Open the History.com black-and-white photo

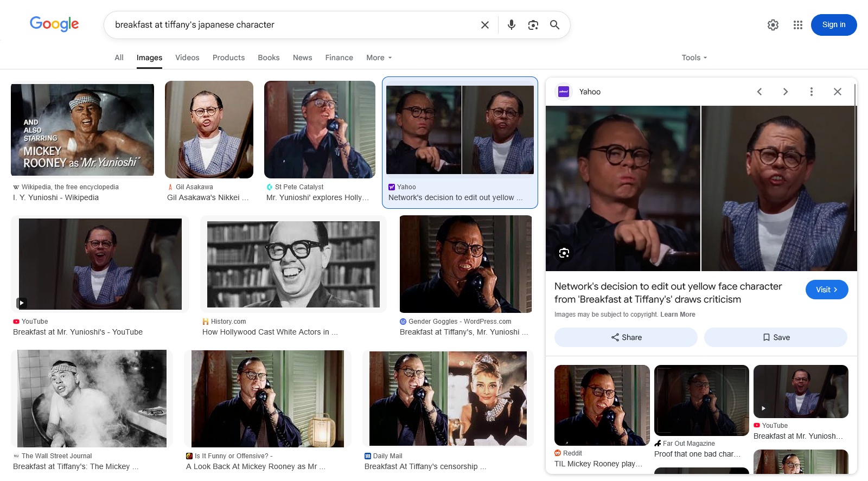coord(293,264)
